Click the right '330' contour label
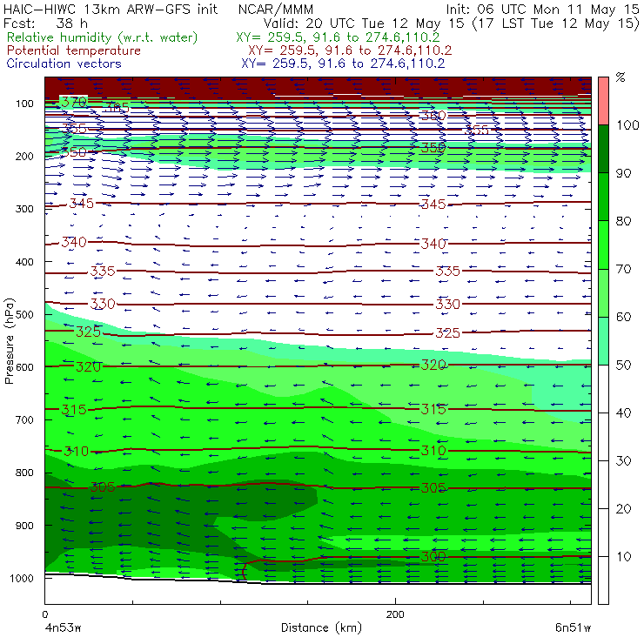Image resolution: width=644 pixels, height=644 pixels. [447, 304]
